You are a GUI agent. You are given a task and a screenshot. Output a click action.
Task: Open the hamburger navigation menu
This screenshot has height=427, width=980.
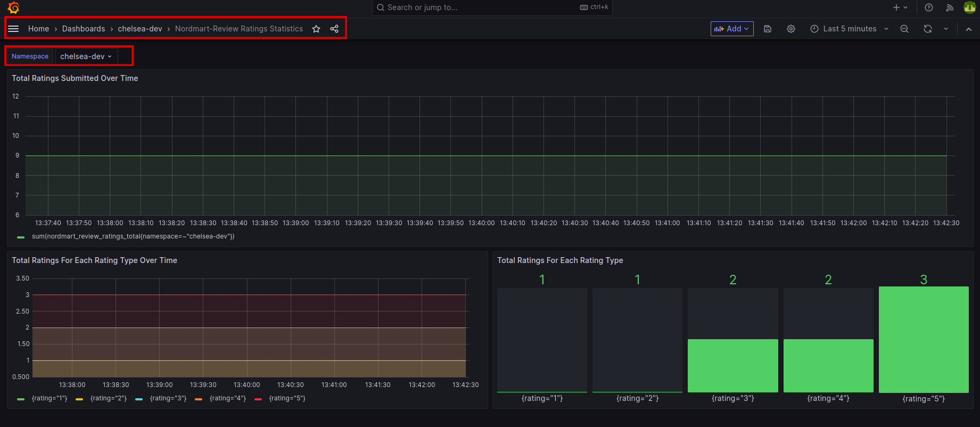(x=13, y=29)
